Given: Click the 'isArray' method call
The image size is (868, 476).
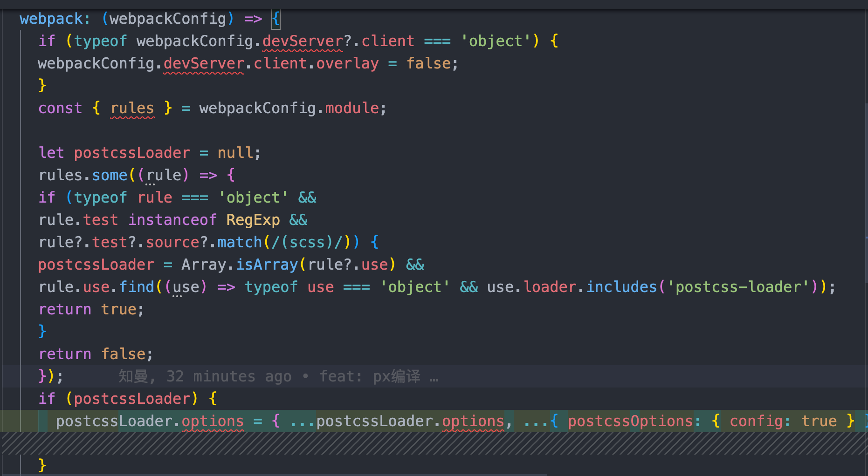Looking at the screenshot, I should pyautogui.click(x=267, y=265).
